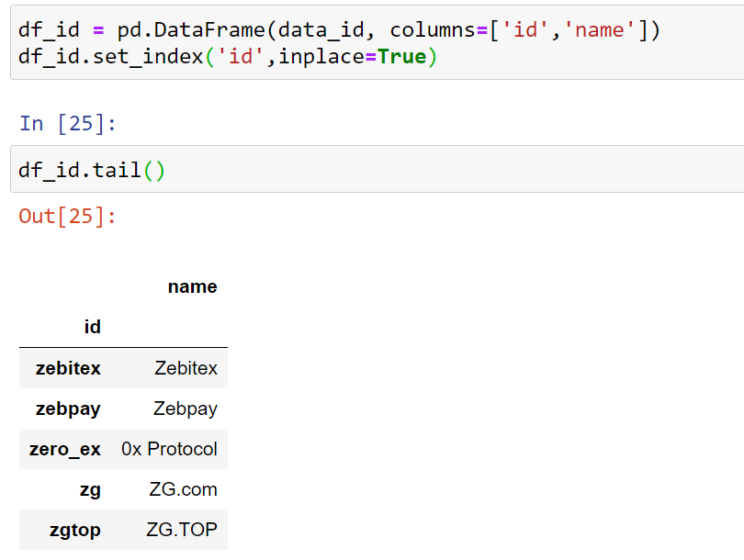
Task: Select the zg index cell
Action: pyautogui.click(x=65, y=489)
